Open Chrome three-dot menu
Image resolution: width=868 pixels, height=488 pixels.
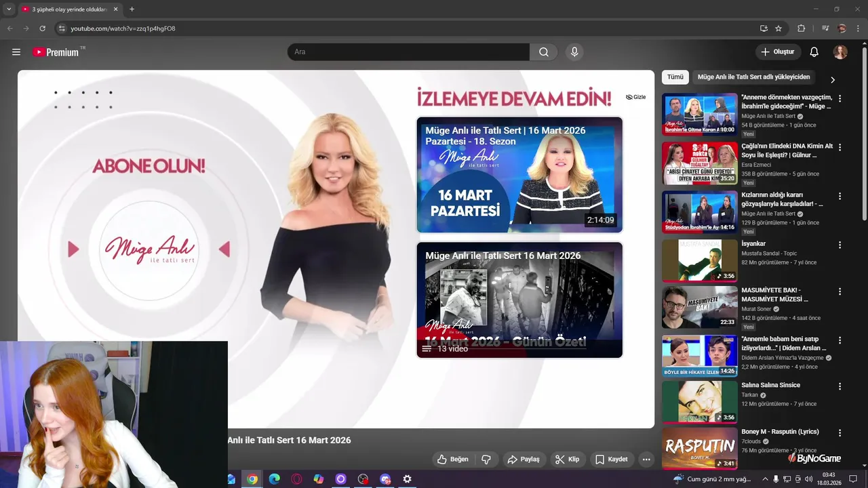[858, 28]
